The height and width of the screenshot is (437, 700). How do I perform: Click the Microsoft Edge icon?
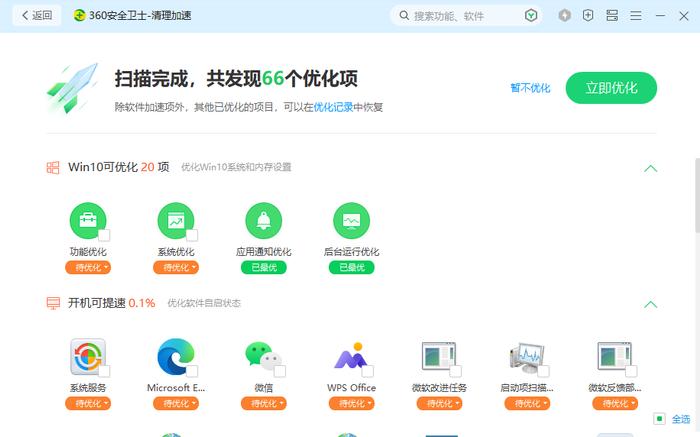[x=176, y=356]
